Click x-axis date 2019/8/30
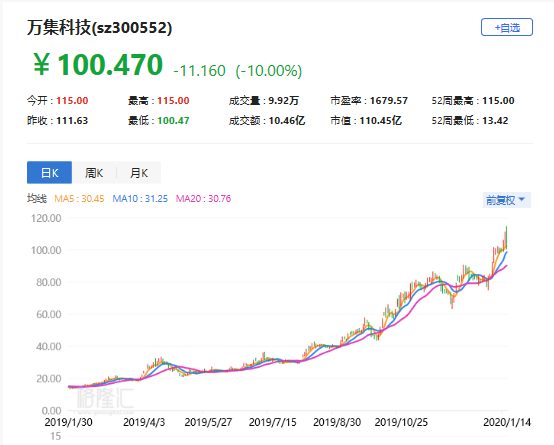 click(x=337, y=422)
